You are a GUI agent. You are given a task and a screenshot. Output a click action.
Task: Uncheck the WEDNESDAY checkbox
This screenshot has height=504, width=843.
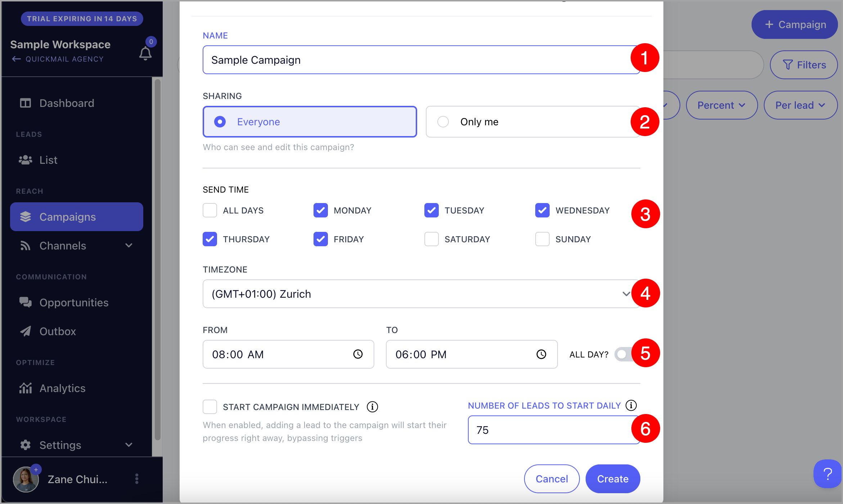[x=542, y=210]
